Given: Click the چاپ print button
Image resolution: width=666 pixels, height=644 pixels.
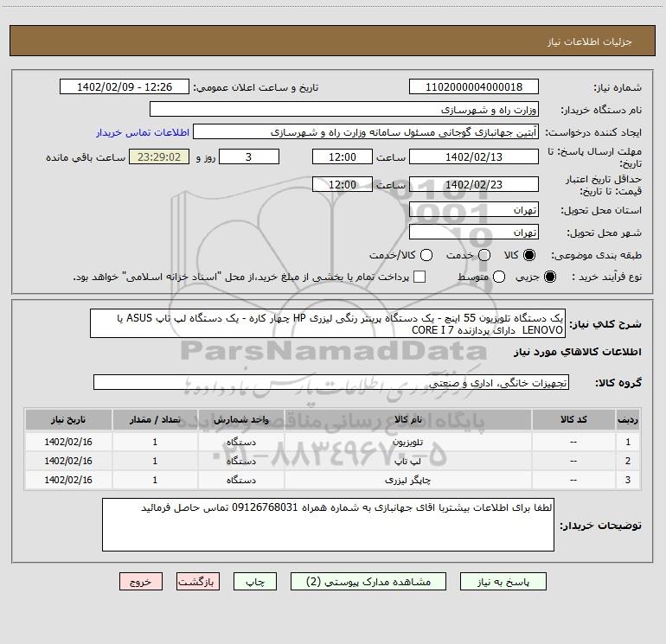Looking at the screenshot, I should pos(255,582).
